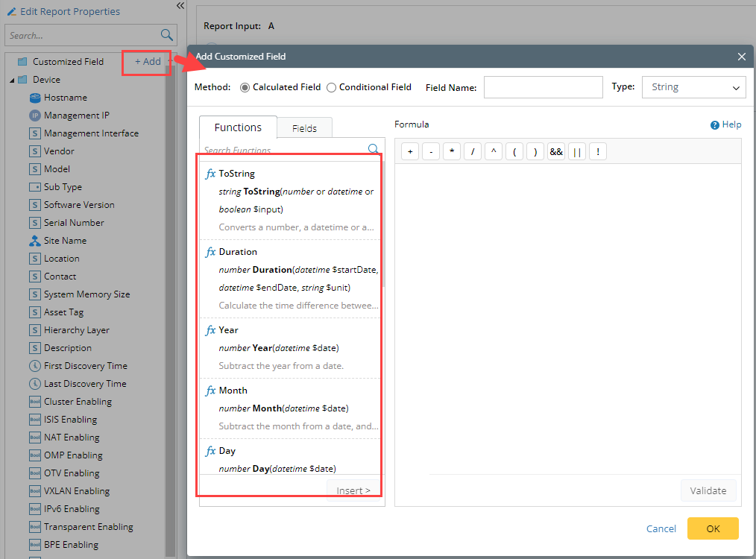
Task: Switch to the Functions tab
Action: pyautogui.click(x=238, y=127)
